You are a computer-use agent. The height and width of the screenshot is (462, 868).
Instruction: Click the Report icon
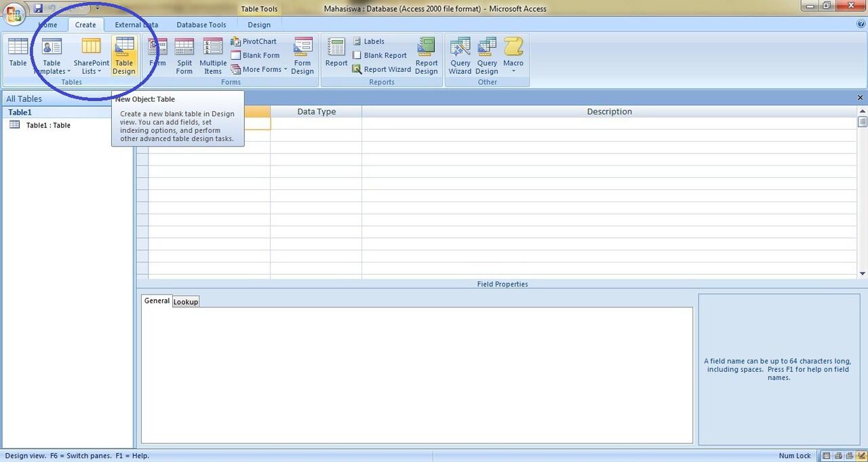tap(336, 47)
